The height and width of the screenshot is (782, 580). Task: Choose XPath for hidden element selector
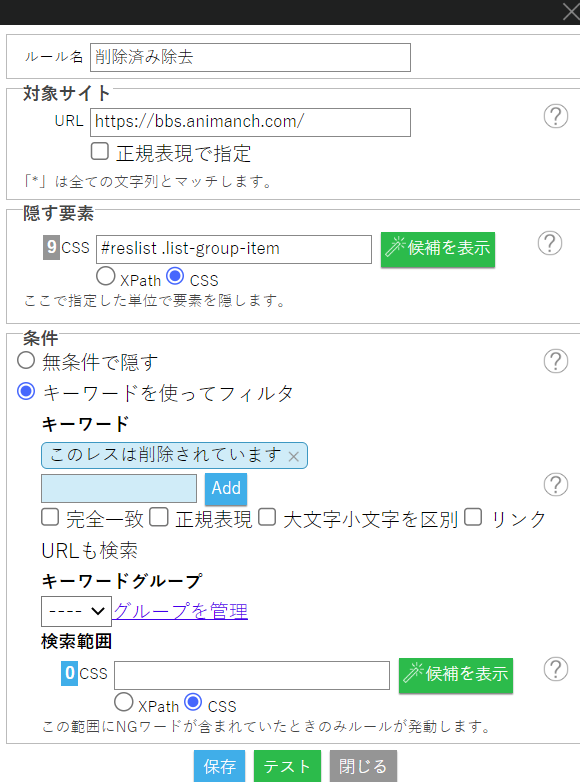[x=106, y=276]
